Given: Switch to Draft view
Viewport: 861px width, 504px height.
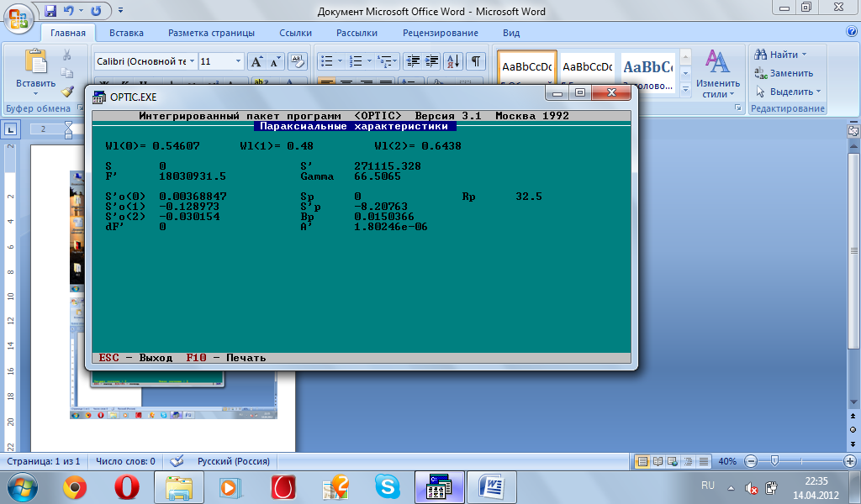Looking at the screenshot, I should point(704,462).
